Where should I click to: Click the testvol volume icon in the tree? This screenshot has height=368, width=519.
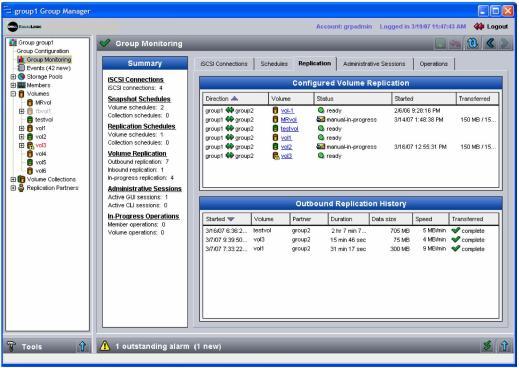(x=30, y=119)
